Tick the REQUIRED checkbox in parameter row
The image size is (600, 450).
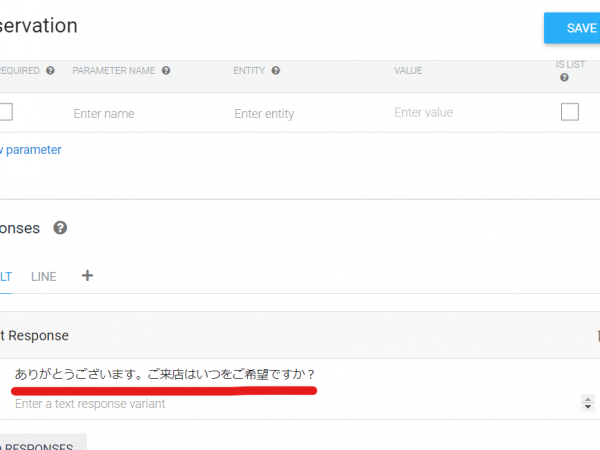(5, 112)
